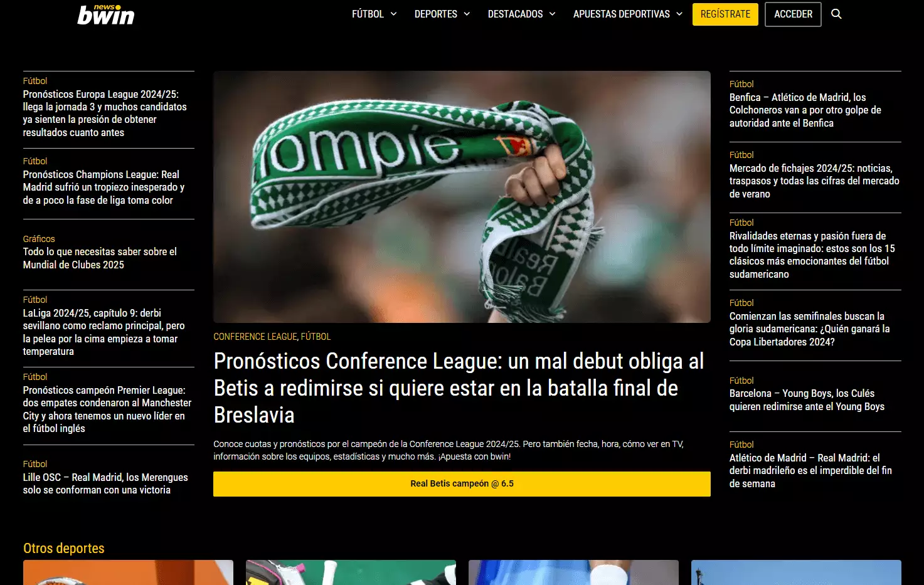Open the Gráficos category label
Viewport: 924px width, 585px height.
click(x=39, y=239)
